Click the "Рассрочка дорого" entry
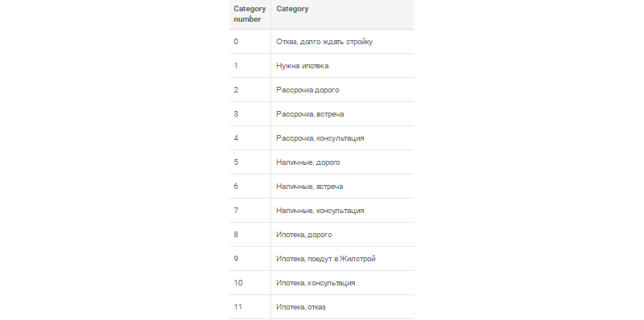Image resolution: width=644 pixels, height=320 pixels. tap(342, 90)
